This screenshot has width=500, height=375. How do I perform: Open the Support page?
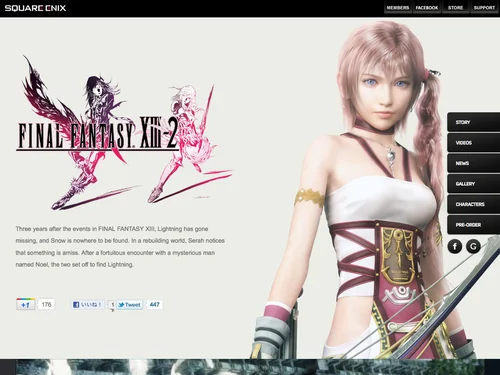click(x=484, y=8)
